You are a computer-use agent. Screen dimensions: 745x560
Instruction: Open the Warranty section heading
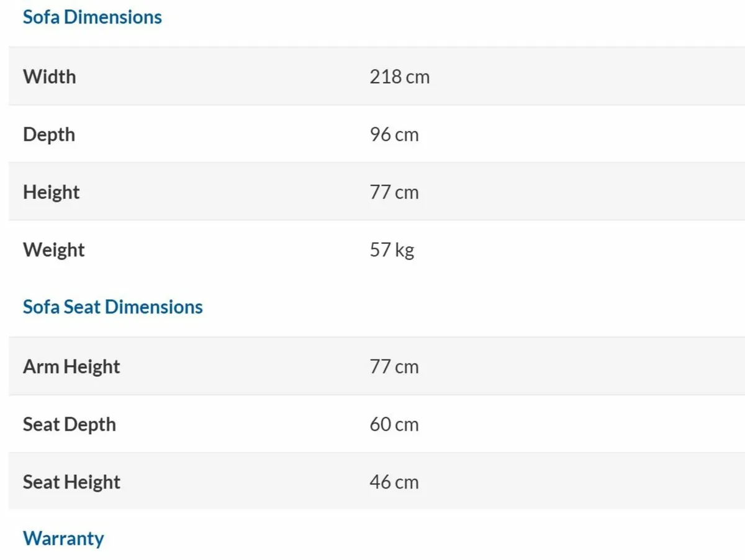(63, 538)
